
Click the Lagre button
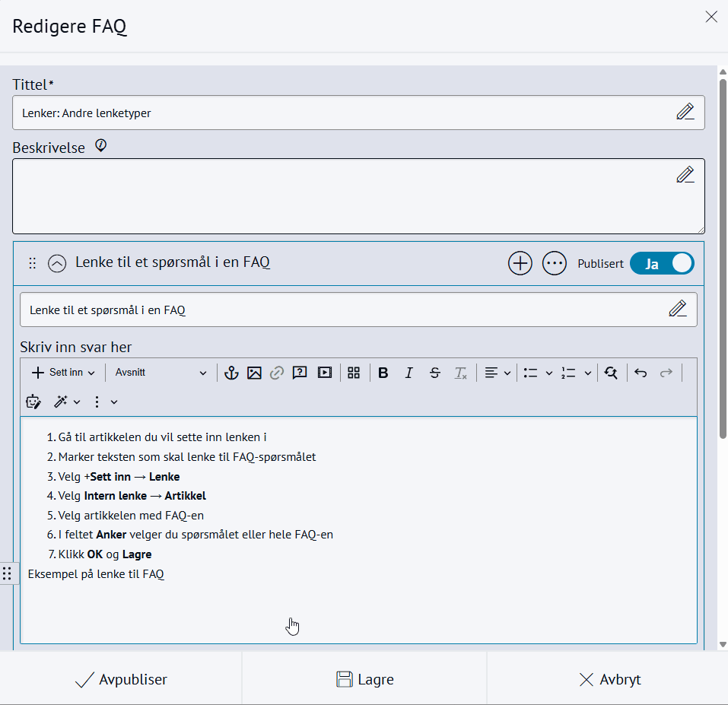click(364, 679)
